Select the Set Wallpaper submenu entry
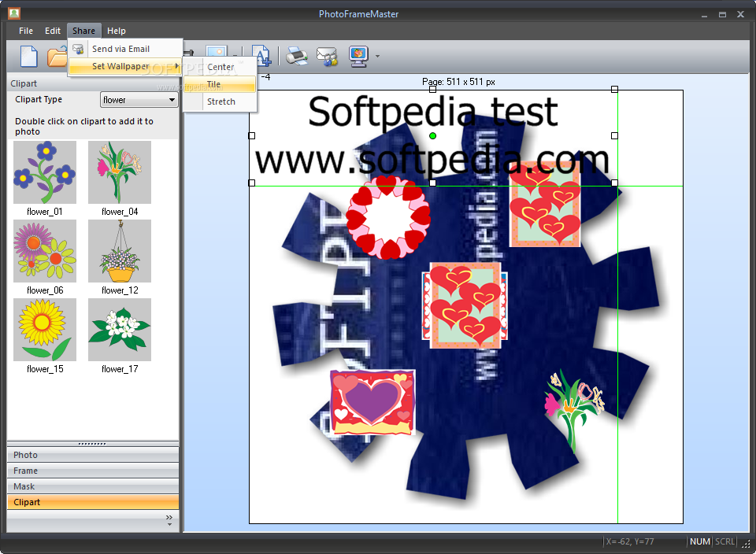 125,66
